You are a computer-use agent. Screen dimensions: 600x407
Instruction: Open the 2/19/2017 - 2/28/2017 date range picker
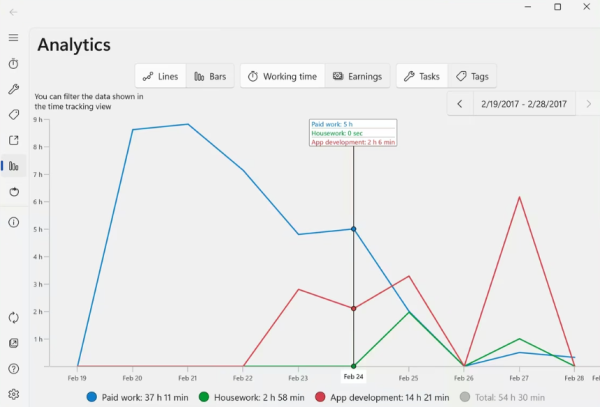coord(524,104)
